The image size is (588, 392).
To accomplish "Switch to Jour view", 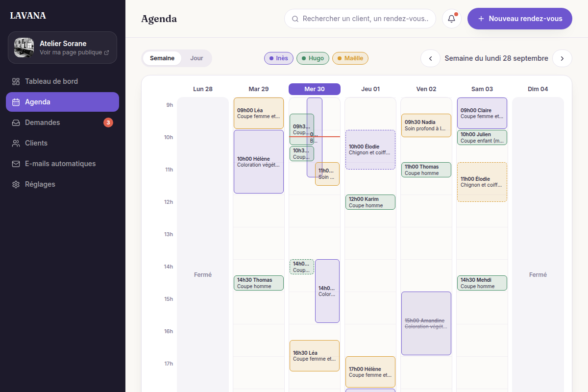I will 196,58.
